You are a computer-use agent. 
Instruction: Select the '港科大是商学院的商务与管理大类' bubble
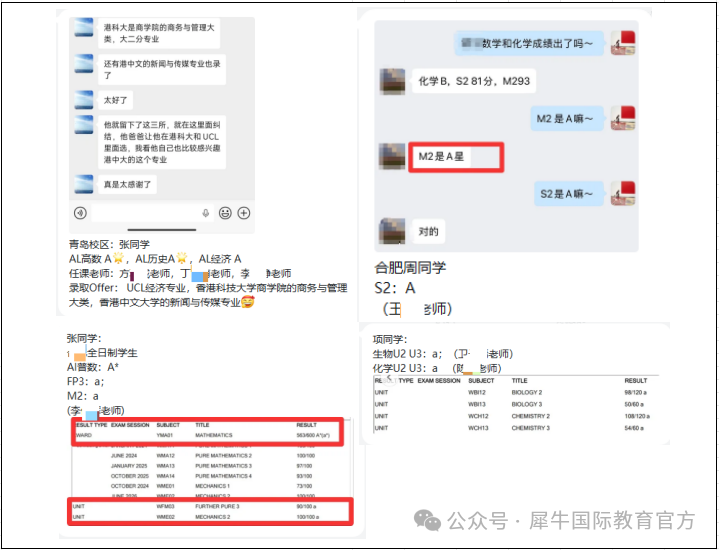click(159, 33)
